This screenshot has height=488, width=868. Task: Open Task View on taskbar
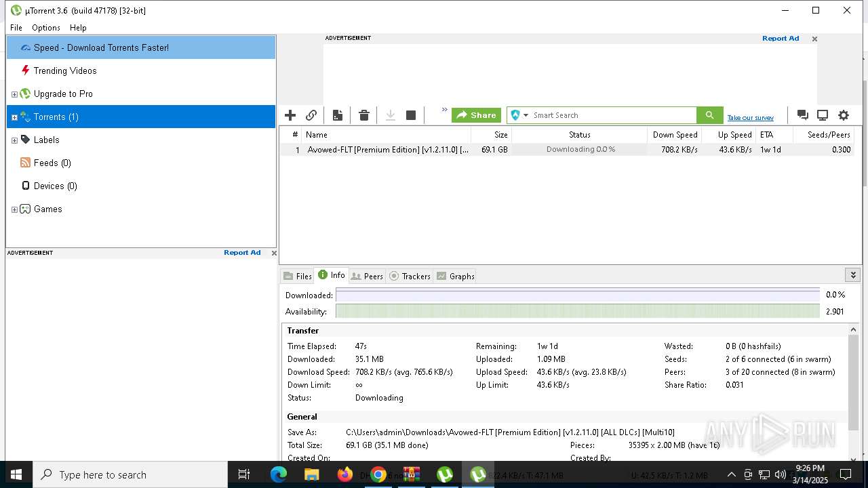point(244,475)
